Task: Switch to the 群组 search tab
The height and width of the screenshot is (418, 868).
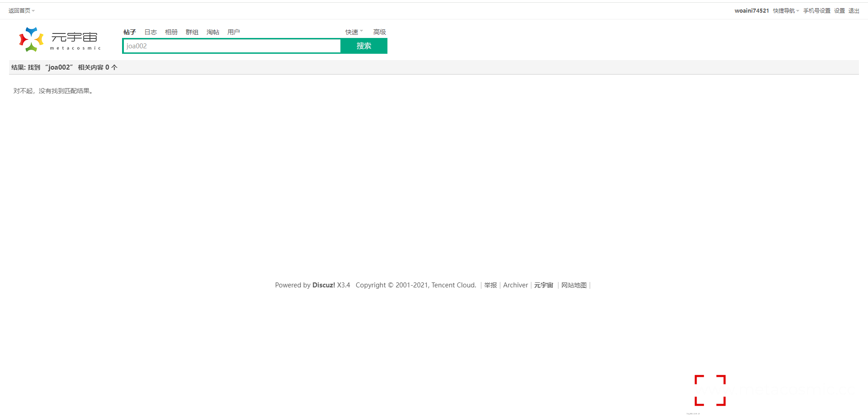Action: coord(192,32)
